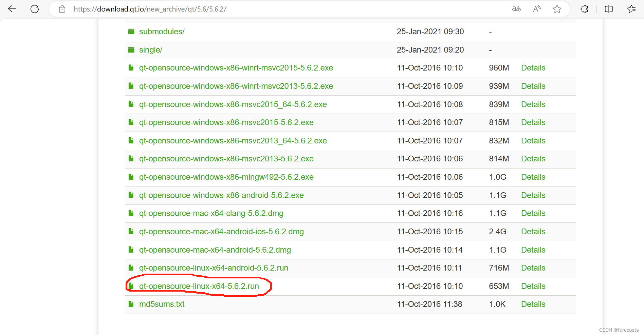The image size is (644, 335).
Task: Open Details for the 832M msvc2013_64 file
Action: (533, 141)
